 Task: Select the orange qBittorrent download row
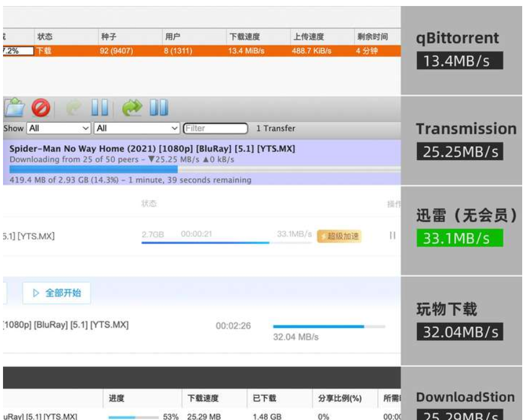(x=202, y=51)
